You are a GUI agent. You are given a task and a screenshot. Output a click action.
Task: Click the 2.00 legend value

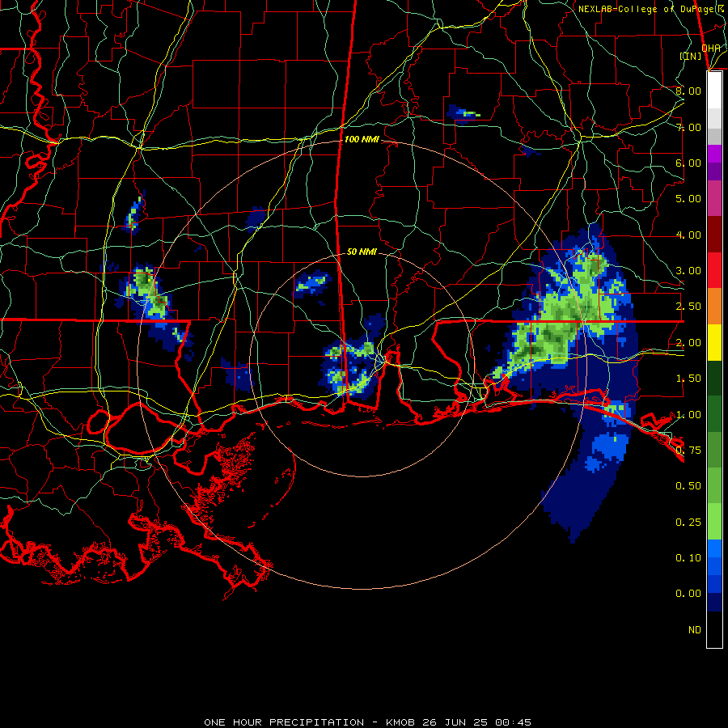click(688, 343)
